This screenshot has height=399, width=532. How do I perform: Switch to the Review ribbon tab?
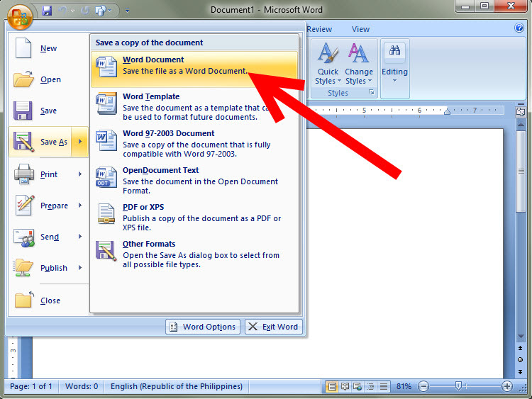point(319,29)
